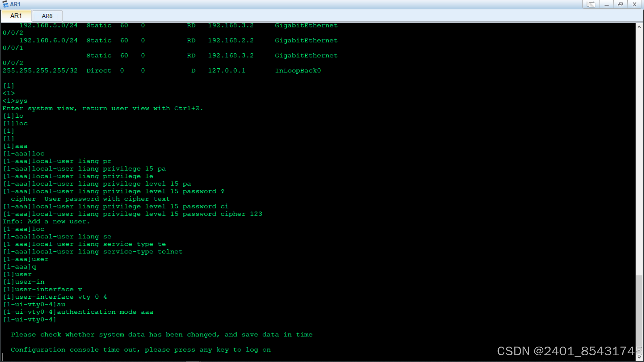The width and height of the screenshot is (644, 362).
Task: Restore down the AR1 console window
Action: point(620,4)
